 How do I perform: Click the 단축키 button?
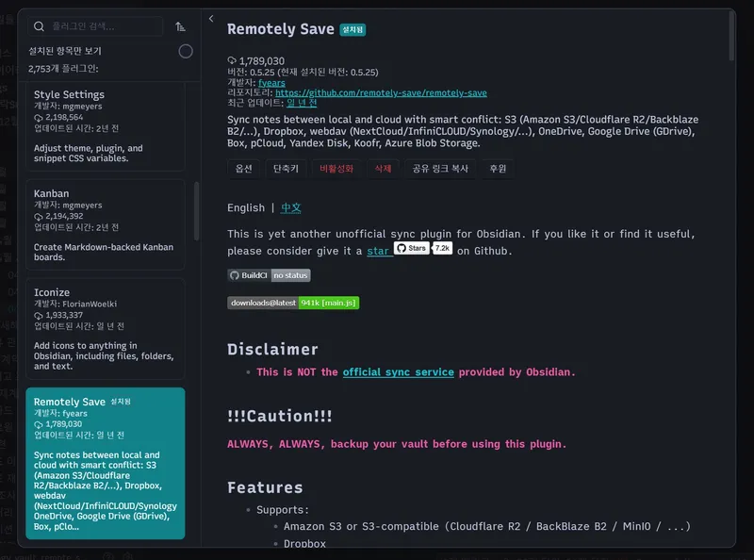[x=286, y=169]
